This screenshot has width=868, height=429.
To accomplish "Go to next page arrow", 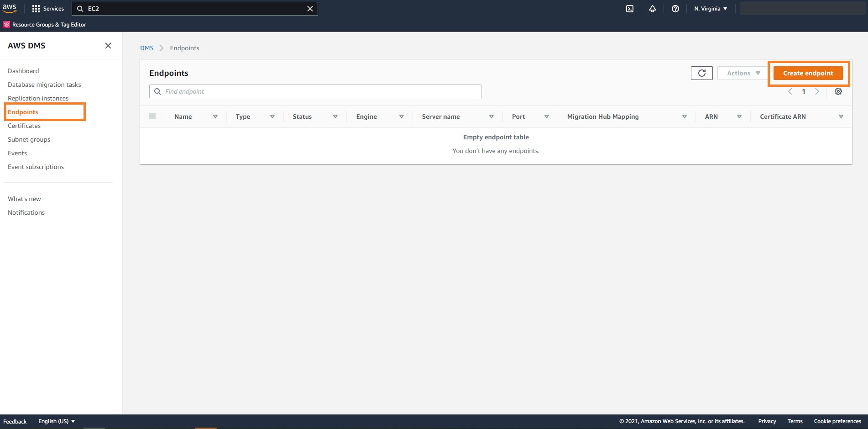I will pyautogui.click(x=817, y=91).
